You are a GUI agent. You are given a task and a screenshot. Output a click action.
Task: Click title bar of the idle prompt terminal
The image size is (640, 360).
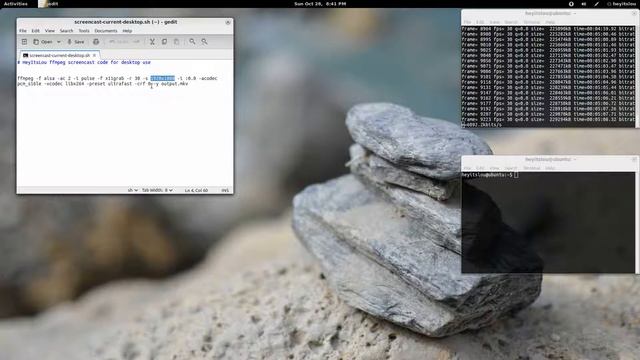click(549, 160)
